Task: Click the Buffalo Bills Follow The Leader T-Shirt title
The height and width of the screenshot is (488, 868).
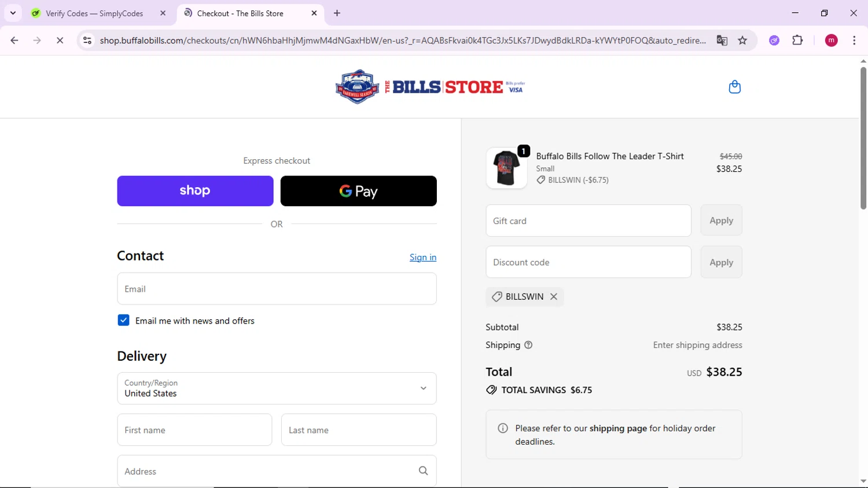Action: 610,156
